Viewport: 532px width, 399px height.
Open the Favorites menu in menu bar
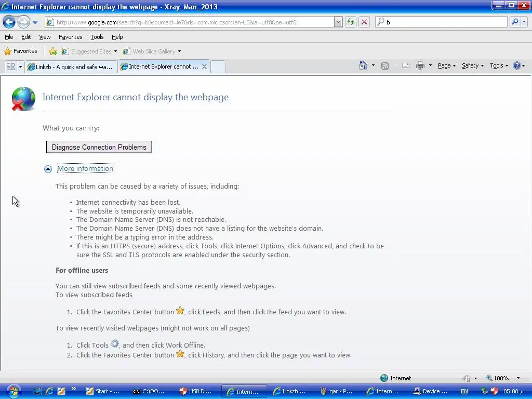pos(70,37)
